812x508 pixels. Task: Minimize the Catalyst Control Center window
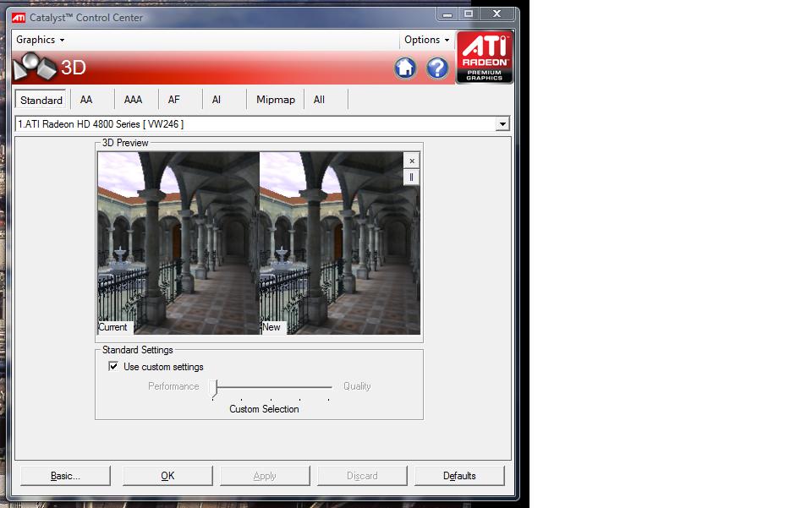pyautogui.click(x=447, y=14)
